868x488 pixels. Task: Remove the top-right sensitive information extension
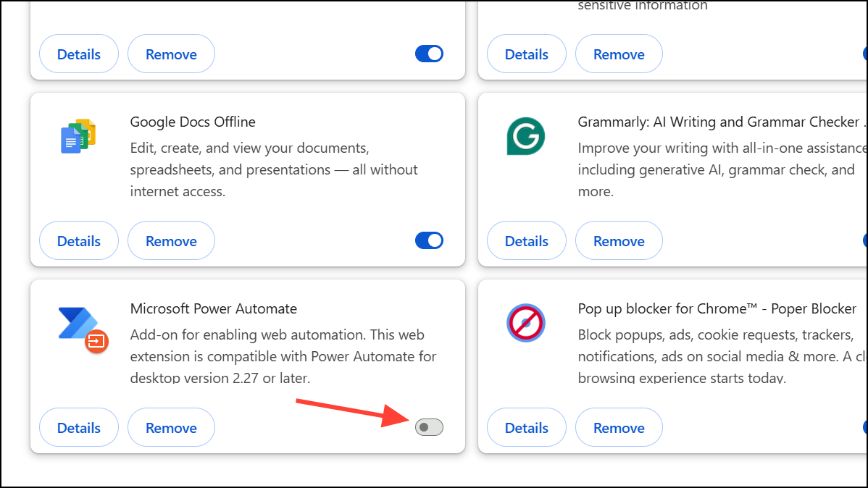click(x=619, y=53)
